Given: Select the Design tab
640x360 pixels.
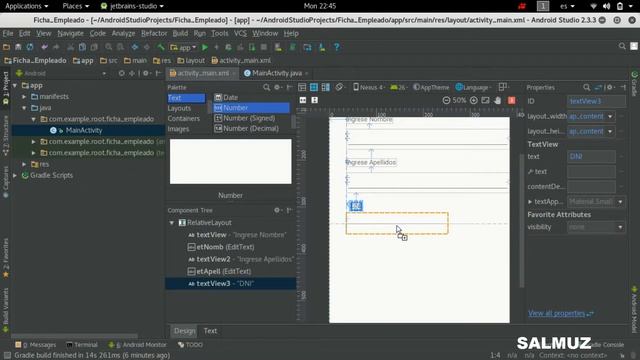Looking at the screenshot, I should click(184, 331).
